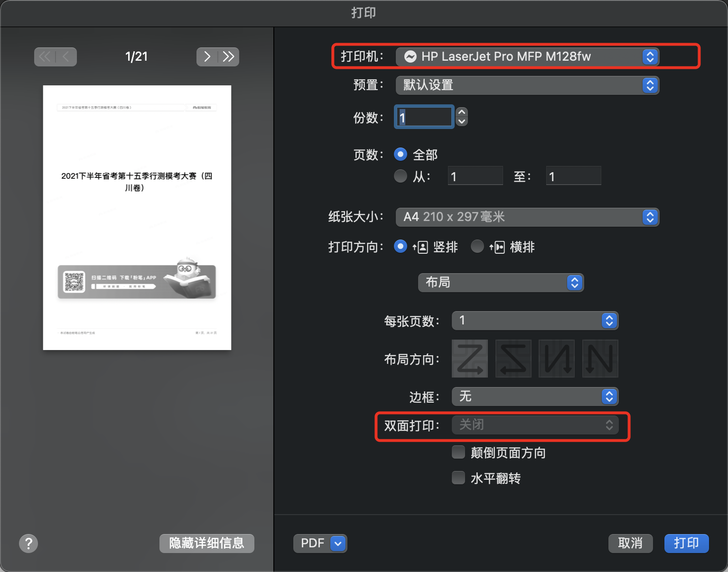Screen dimensions: 728x572
Task: Open the 边框 border dropdown
Action: point(535,397)
